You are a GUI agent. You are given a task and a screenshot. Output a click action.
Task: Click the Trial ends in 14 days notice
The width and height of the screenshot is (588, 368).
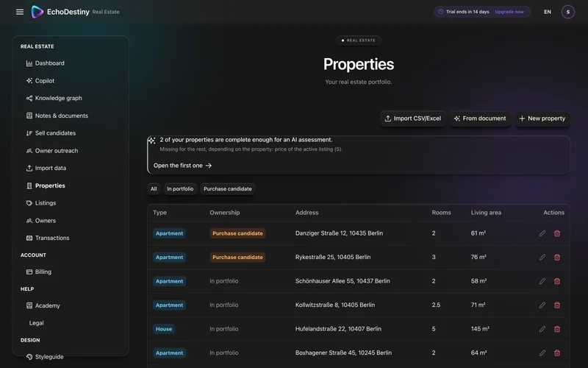click(x=467, y=12)
